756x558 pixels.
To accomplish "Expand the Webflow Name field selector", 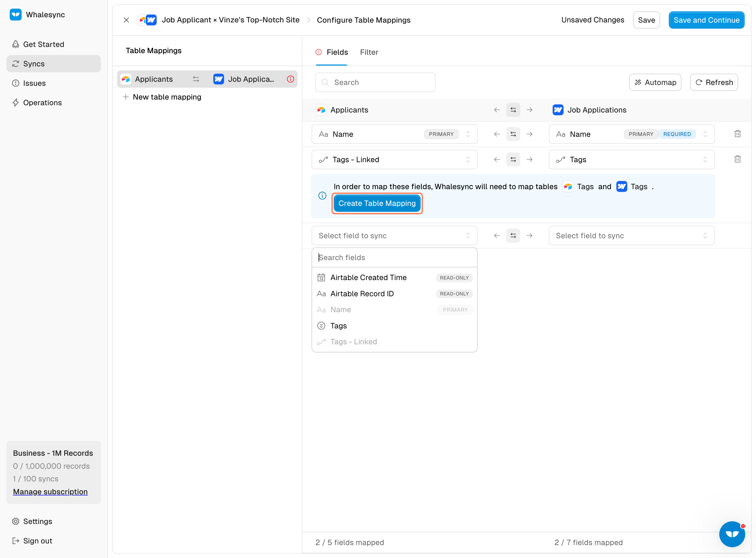I will (x=631, y=134).
